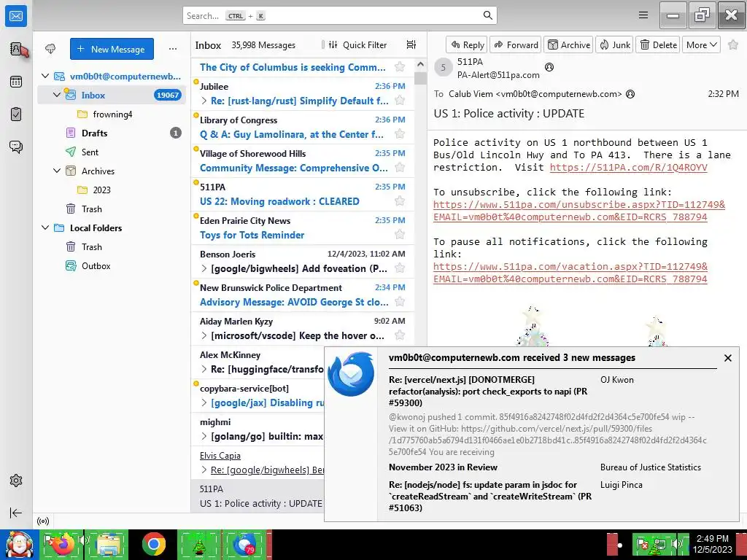Collapse the Archives folder
The image size is (747, 560).
[x=57, y=171]
